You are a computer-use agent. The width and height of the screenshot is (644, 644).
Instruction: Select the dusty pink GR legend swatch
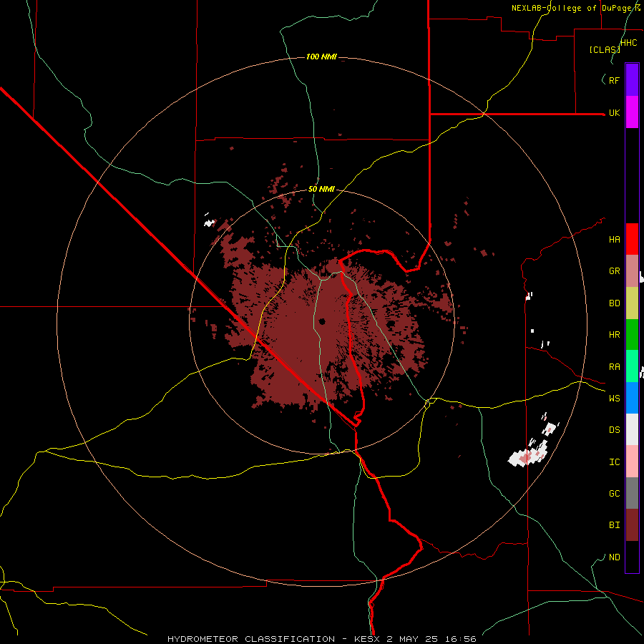coord(632,271)
